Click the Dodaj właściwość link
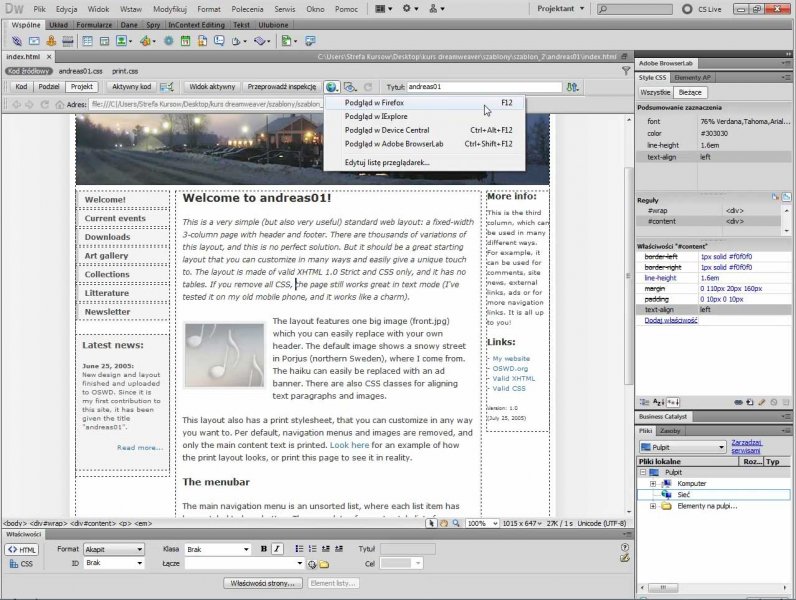 click(670, 321)
